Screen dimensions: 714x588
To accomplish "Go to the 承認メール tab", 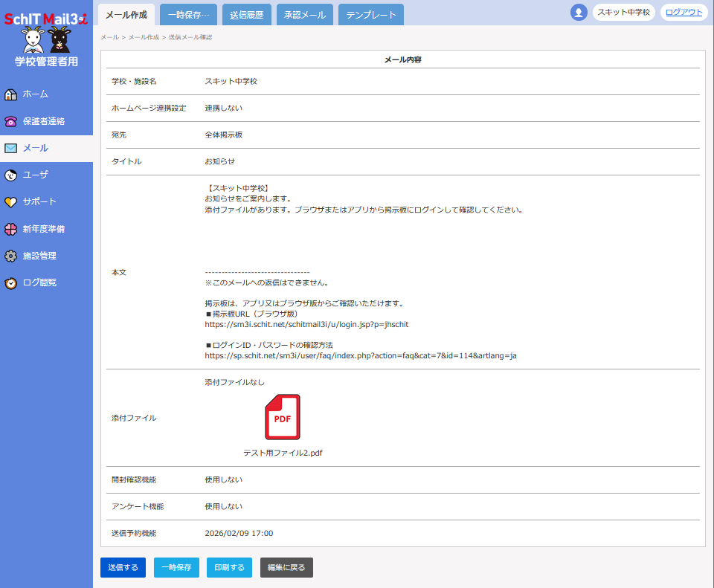I will [x=304, y=15].
